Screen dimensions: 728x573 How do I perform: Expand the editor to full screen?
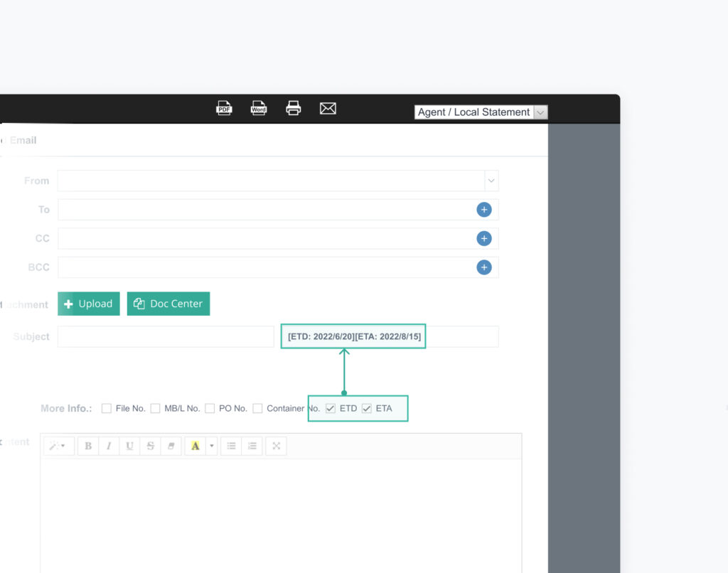click(x=276, y=446)
